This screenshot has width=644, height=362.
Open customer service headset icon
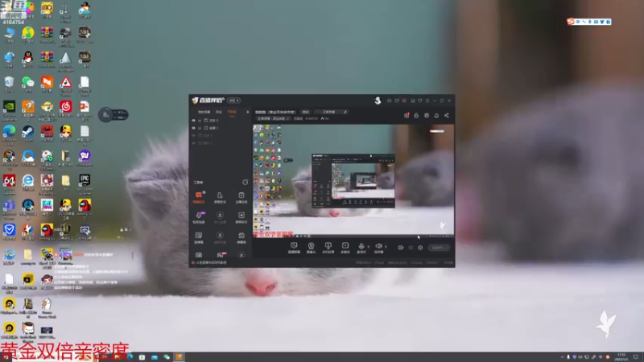click(x=389, y=101)
